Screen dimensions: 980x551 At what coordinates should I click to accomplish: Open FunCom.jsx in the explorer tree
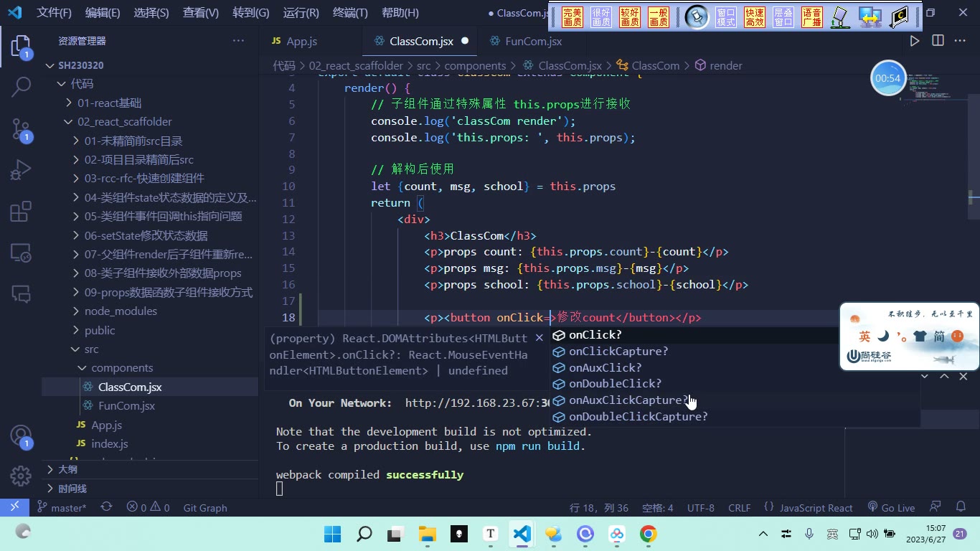[x=126, y=405]
